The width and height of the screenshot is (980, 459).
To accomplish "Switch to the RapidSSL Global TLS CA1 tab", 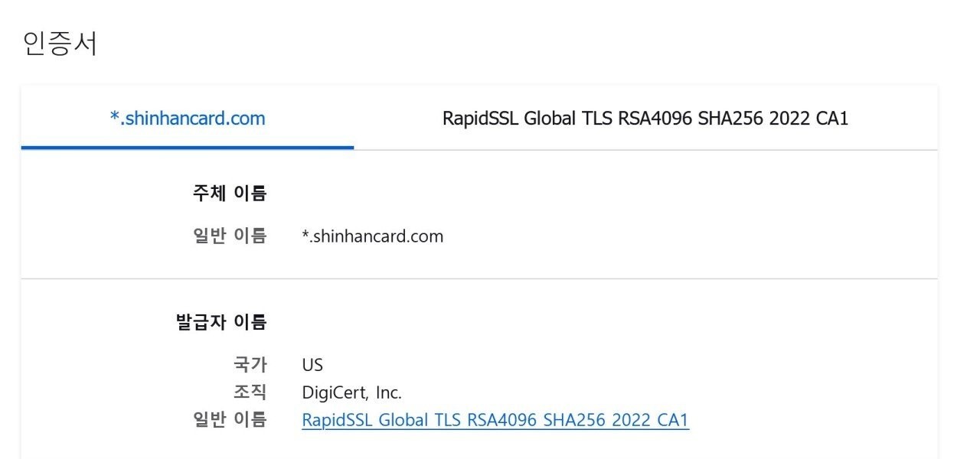I will (x=645, y=119).
